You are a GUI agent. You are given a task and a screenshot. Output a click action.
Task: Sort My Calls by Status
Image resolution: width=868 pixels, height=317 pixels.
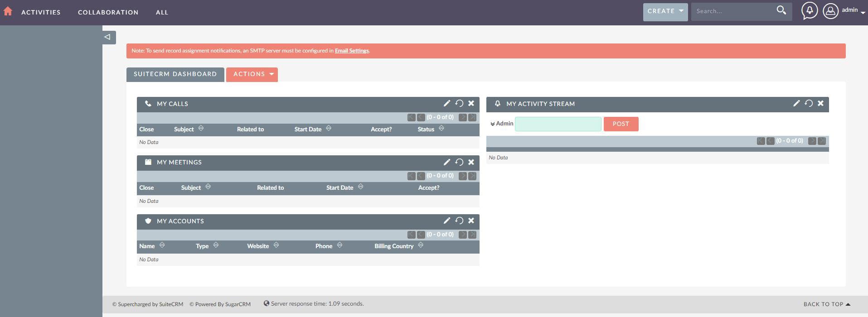click(441, 129)
